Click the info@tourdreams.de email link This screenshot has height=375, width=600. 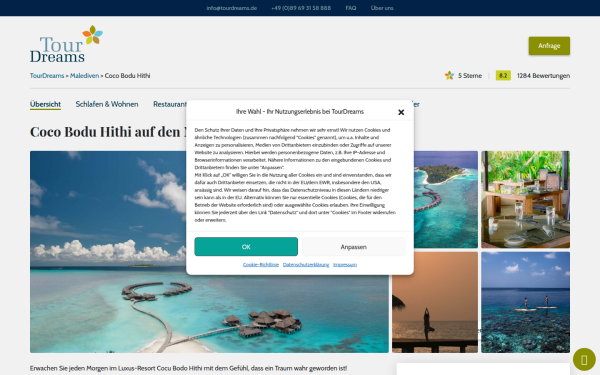(x=232, y=8)
